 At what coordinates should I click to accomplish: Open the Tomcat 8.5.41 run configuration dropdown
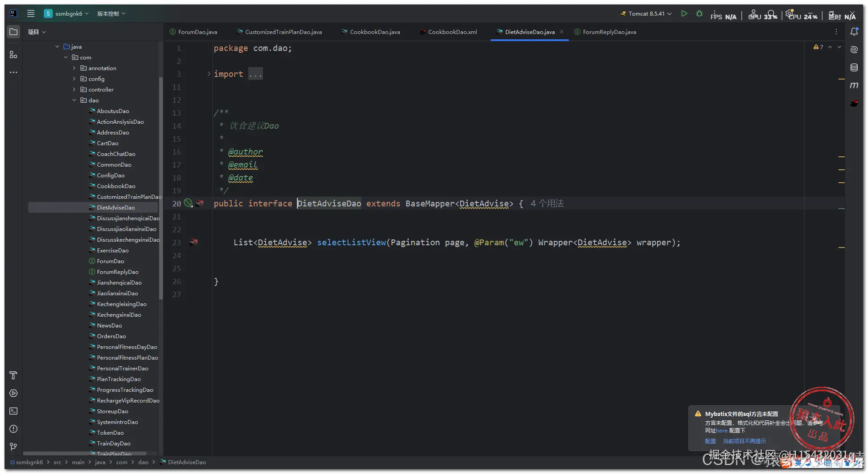click(646, 13)
